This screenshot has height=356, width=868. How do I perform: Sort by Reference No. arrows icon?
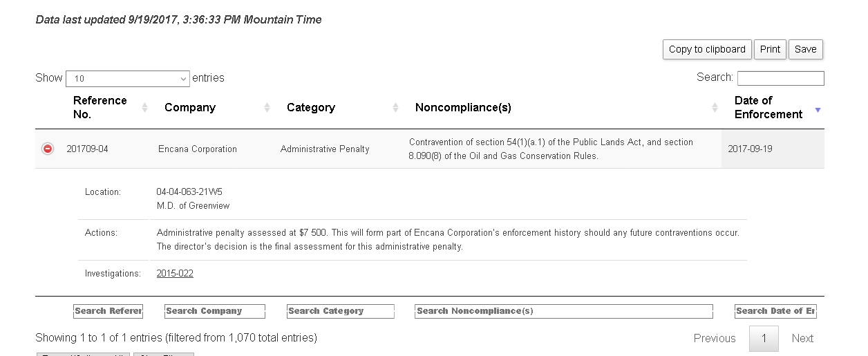click(x=145, y=108)
